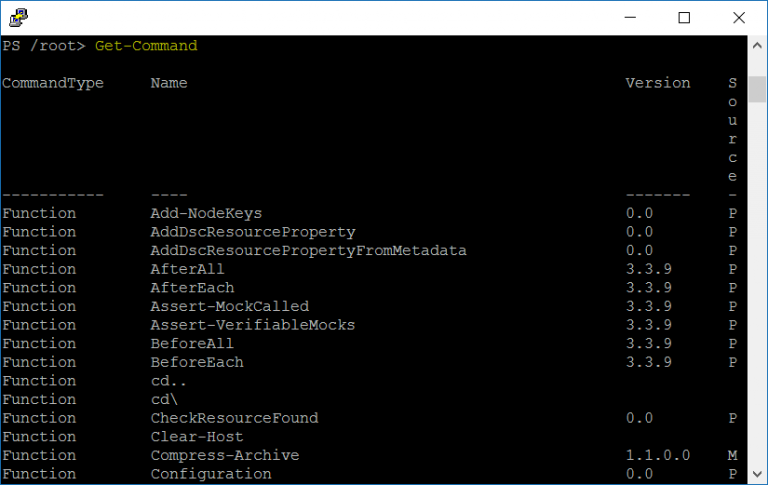Click the BeforeEach function name
Image resolution: width=768 pixels, height=485 pixels.
click(197, 362)
